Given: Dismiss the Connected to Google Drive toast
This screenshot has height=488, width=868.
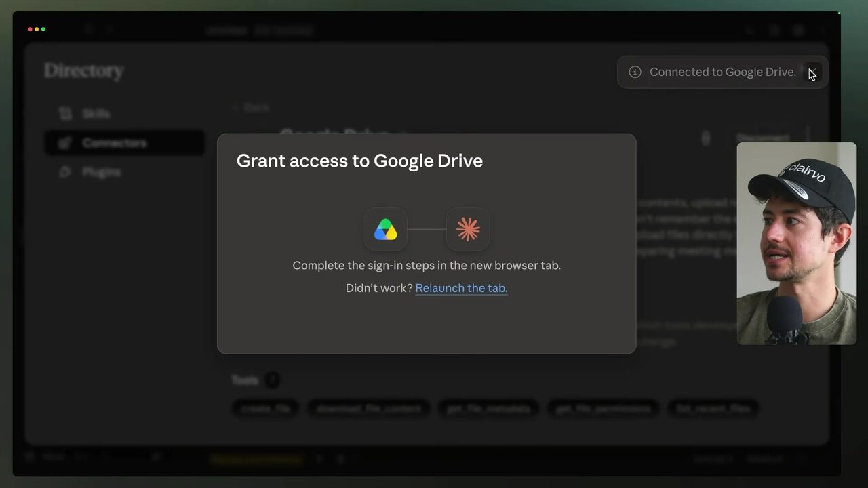Looking at the screenshot, I should click(812, 73).
